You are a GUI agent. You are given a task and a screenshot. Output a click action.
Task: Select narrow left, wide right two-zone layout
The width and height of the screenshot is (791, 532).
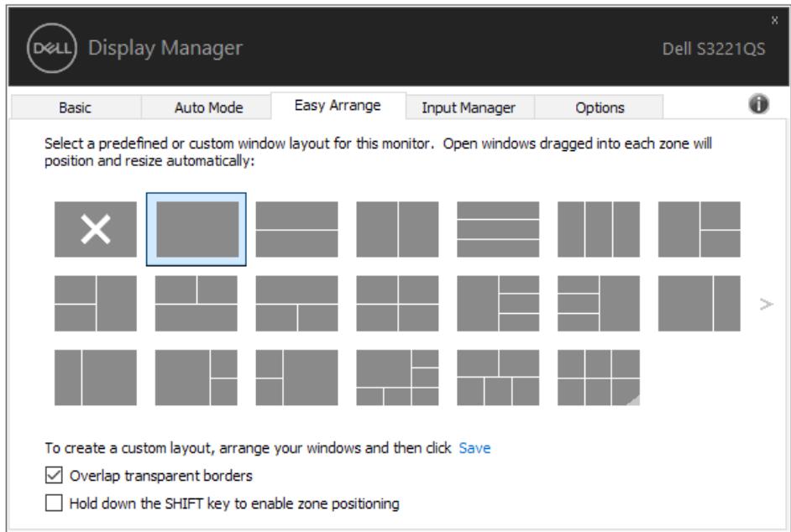point(96,378)
